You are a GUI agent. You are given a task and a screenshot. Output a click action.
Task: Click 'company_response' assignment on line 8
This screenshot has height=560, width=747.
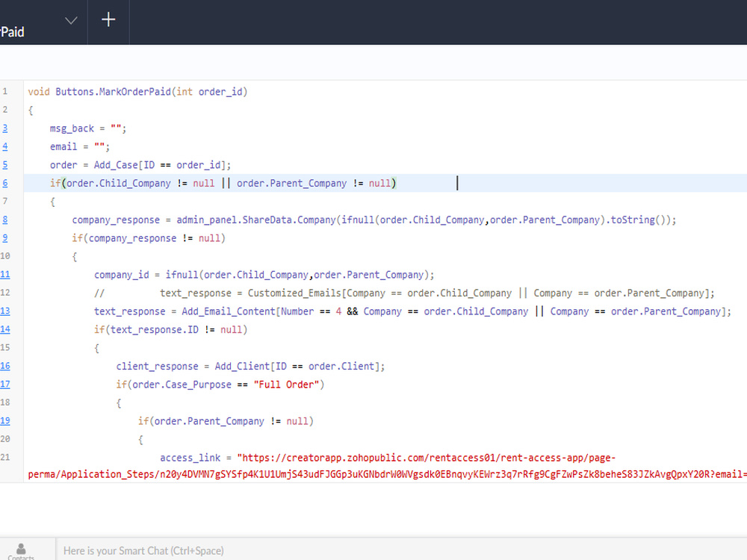[x=116, y=220]
